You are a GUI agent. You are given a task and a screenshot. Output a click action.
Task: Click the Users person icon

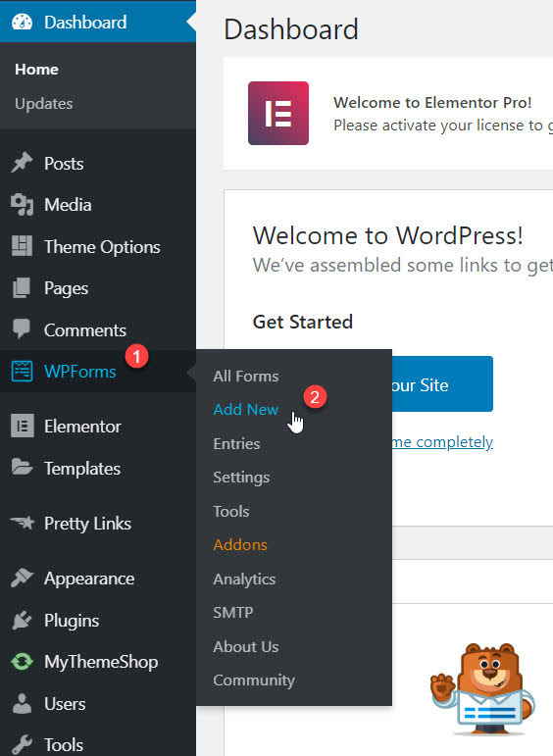22,703
